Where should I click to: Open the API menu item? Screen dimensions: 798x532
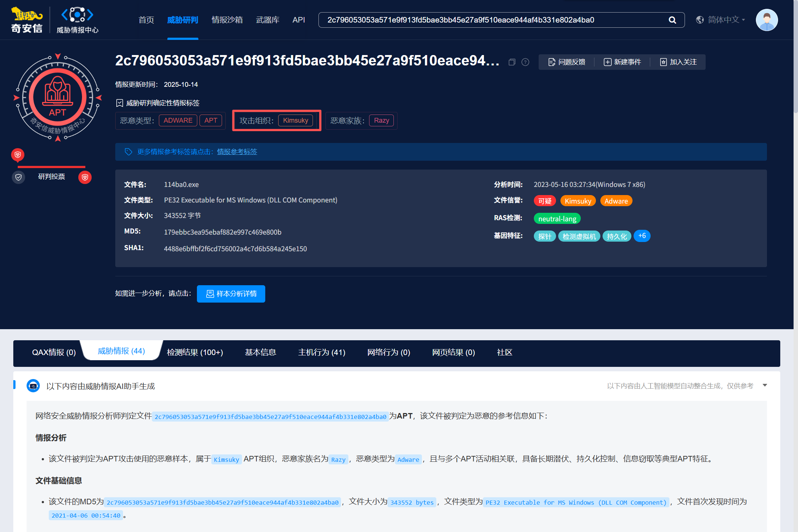click(x=299, y=20)
